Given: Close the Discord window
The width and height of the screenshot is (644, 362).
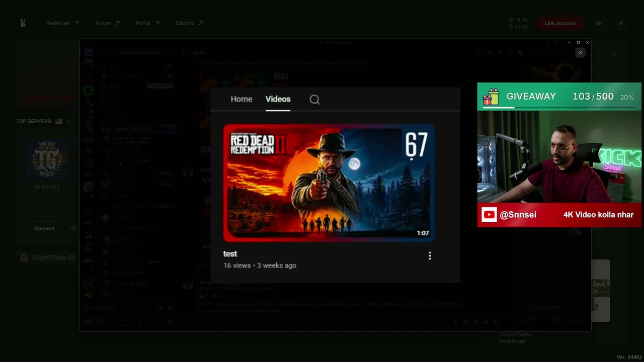Looking at the screenshot, I should pos(587,43).
